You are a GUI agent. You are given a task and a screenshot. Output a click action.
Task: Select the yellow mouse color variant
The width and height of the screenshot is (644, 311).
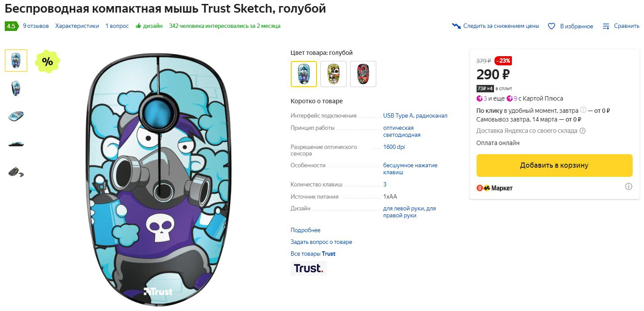334,74
